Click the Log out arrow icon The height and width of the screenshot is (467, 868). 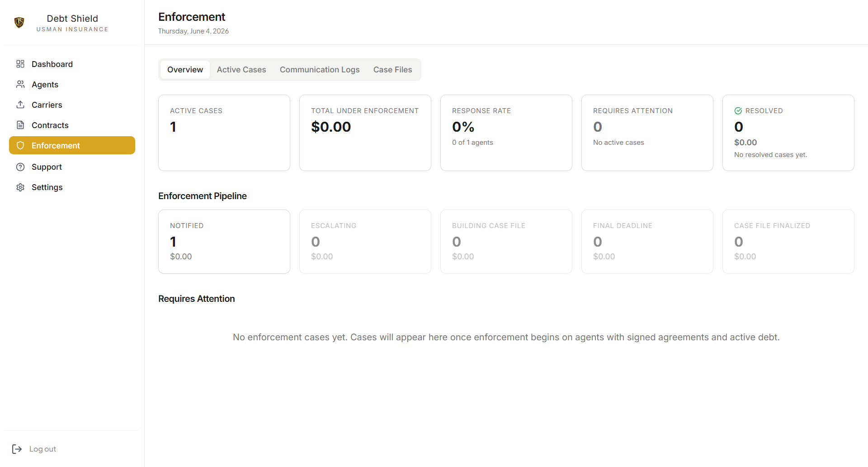(x=17, y=449)
